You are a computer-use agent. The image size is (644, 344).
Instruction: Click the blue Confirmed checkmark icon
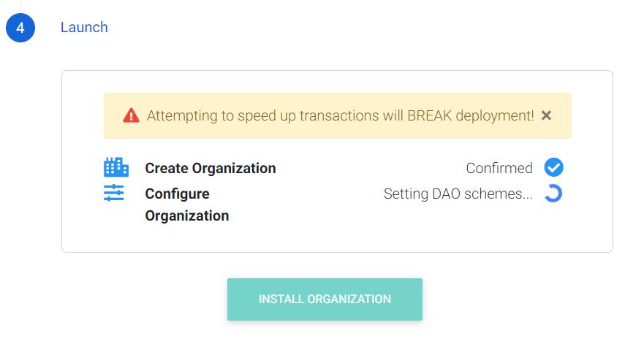[553, 167]
